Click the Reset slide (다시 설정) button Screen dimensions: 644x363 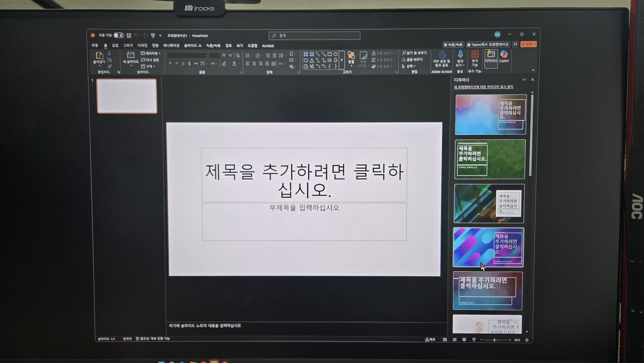(x=150, y=60)
